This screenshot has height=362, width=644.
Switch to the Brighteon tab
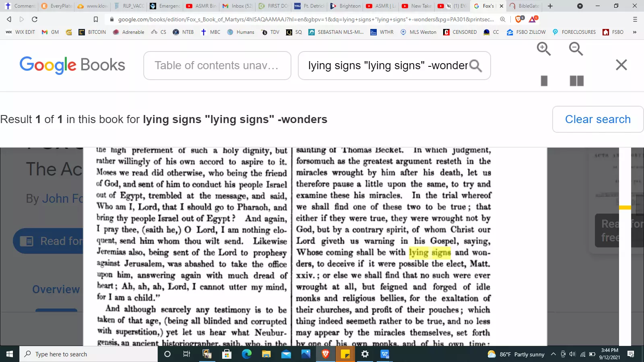coord(345,6)
